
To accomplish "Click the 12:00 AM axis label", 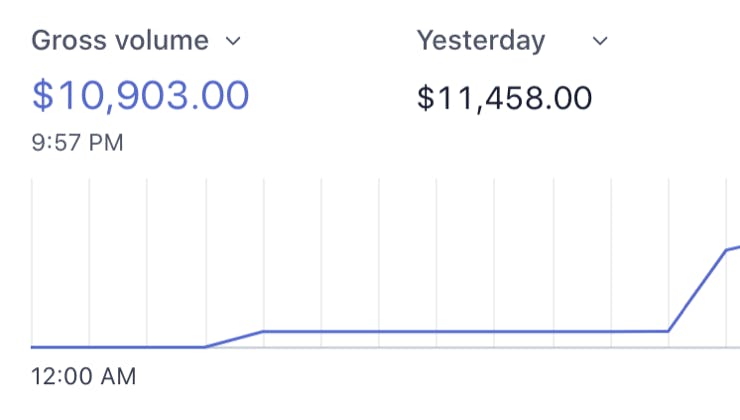I will (x=84, y=377).
